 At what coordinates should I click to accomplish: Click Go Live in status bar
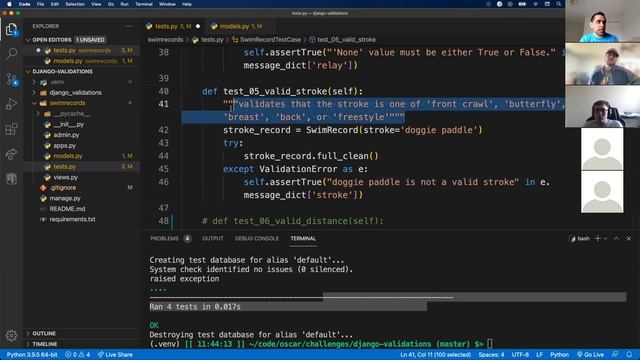[590, 355]
